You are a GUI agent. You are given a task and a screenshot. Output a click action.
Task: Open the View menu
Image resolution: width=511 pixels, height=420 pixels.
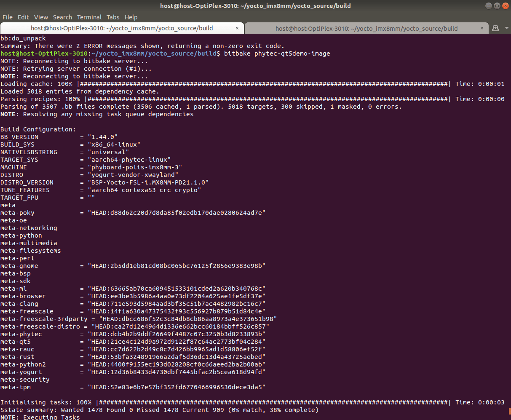41,17
